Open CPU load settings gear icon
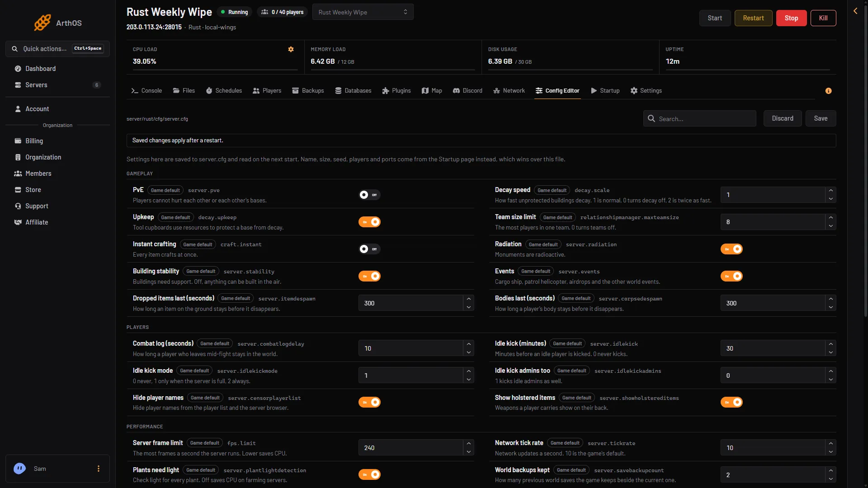This screenshot has height=488, width=868. 291,49
